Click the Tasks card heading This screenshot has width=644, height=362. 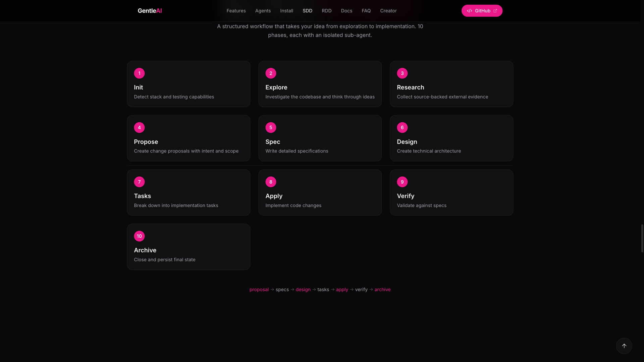(142, 196)
